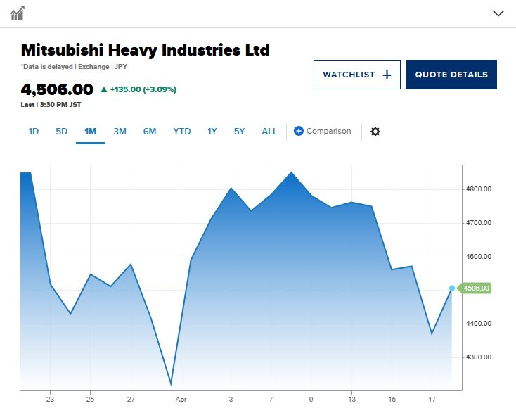Click the green 4506.00 price marker
Viewport: 516px width, 420px height.
point(475,288)
